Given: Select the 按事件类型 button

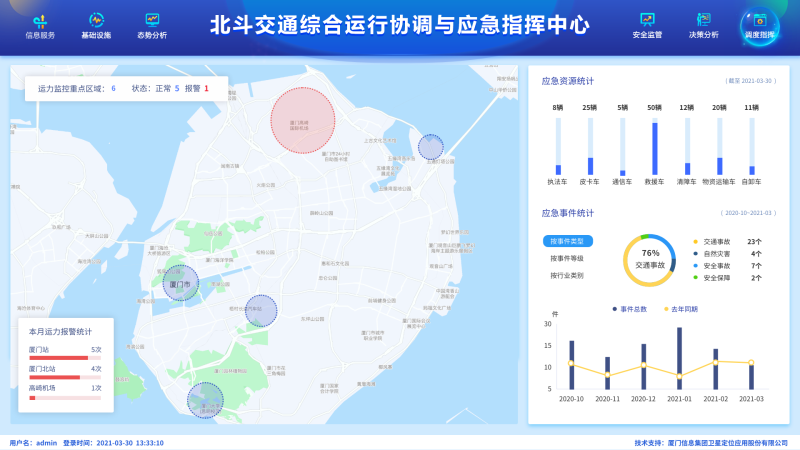Looking at the screenshot, I should (x=568, y=241).
